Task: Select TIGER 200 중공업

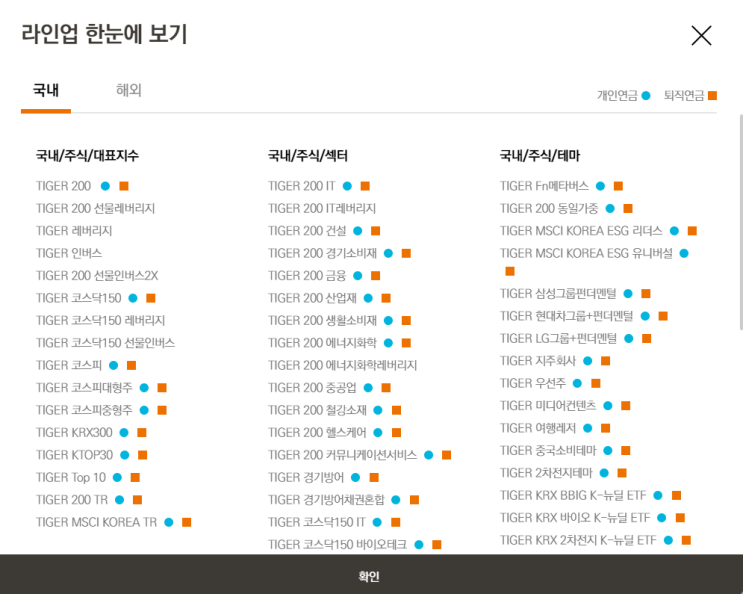Action: click(x=312, y=387)
